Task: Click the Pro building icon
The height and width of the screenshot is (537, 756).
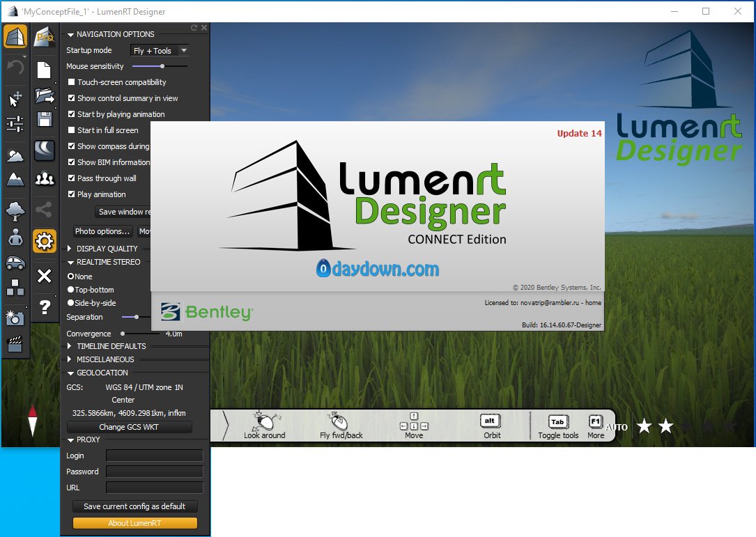Action: pos(45,37)
